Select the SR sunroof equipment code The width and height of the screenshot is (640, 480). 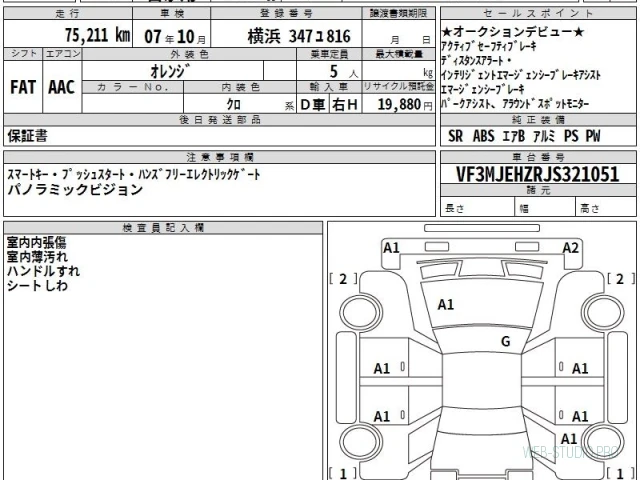point(456,136)
